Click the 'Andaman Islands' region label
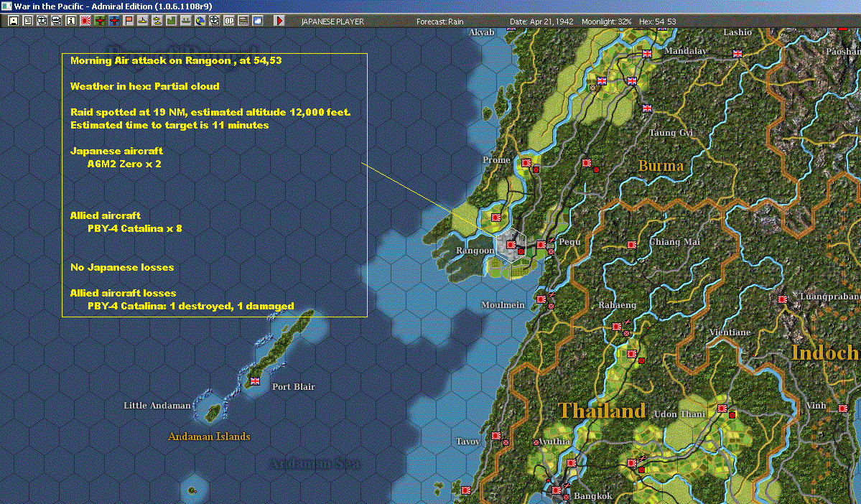 pyautogui.click(x=209, y=437)
